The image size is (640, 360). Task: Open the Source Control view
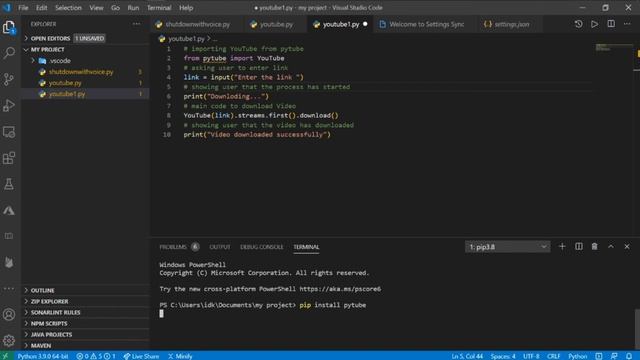click(9, 79)
